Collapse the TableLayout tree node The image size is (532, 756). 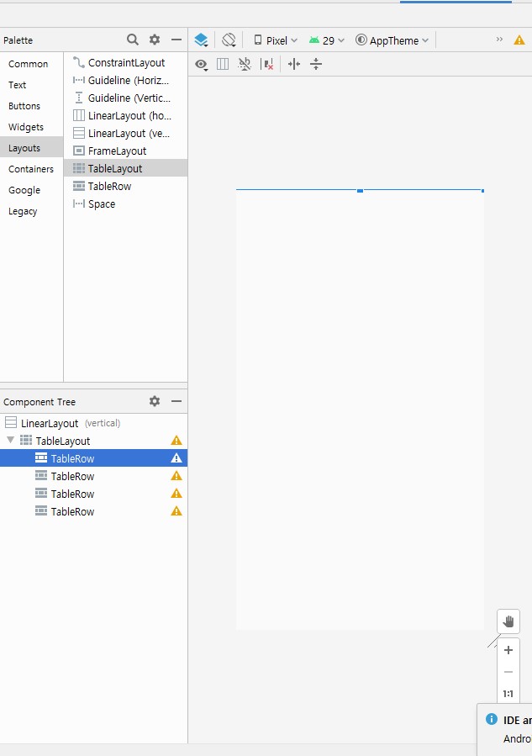10,440
